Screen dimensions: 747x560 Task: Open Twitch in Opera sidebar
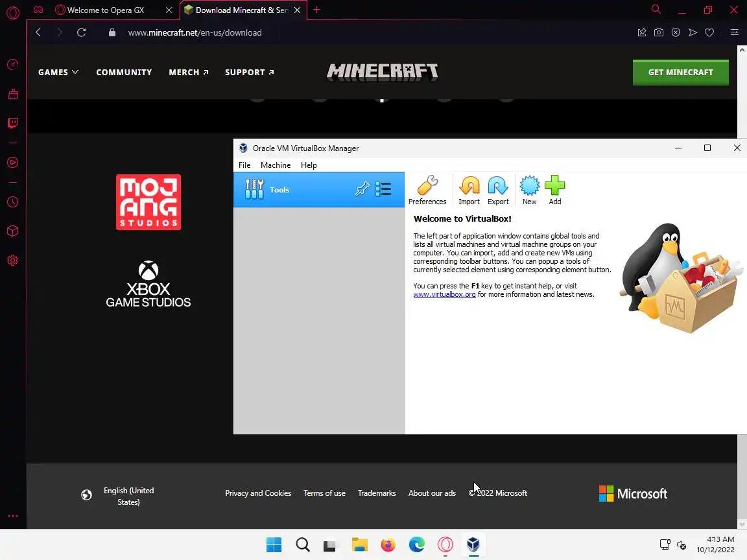(13, 123)
